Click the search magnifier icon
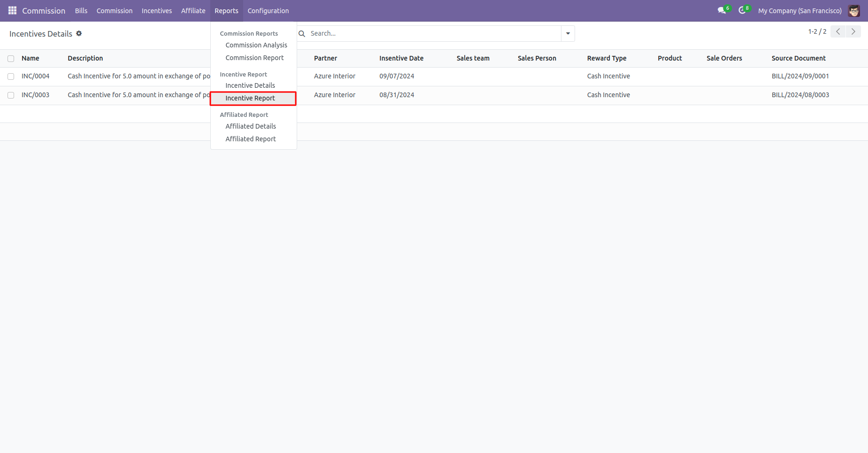 pos(302,34)
